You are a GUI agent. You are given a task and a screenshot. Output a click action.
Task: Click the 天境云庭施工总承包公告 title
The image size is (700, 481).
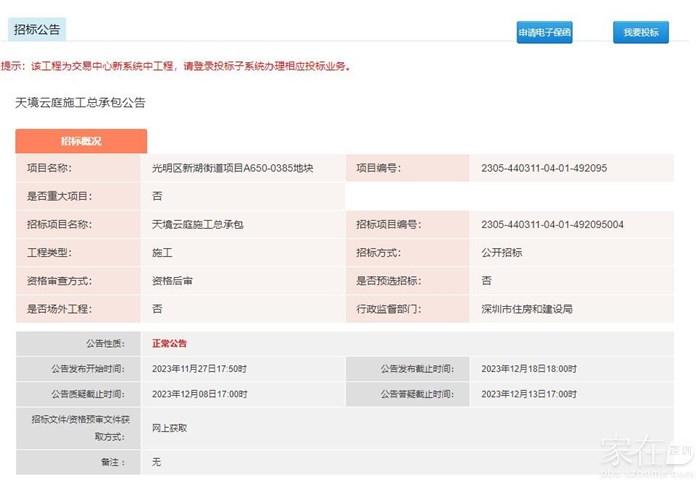point(81,102)
